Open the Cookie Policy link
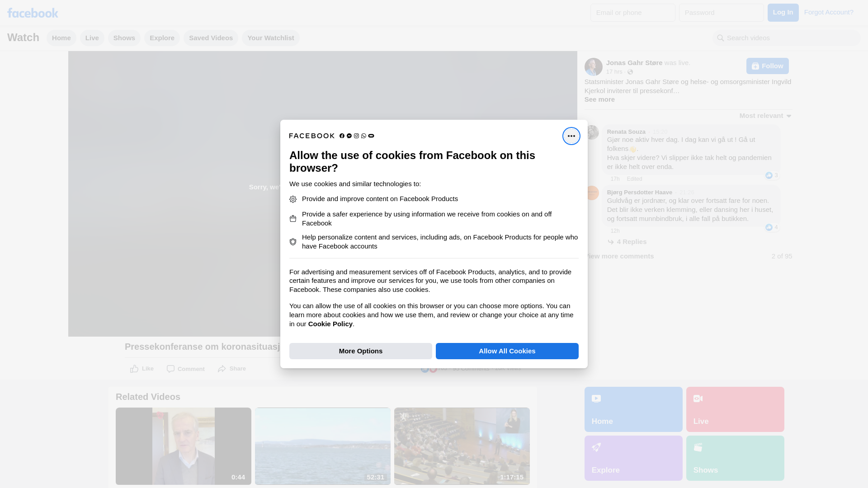 point(330,324)
